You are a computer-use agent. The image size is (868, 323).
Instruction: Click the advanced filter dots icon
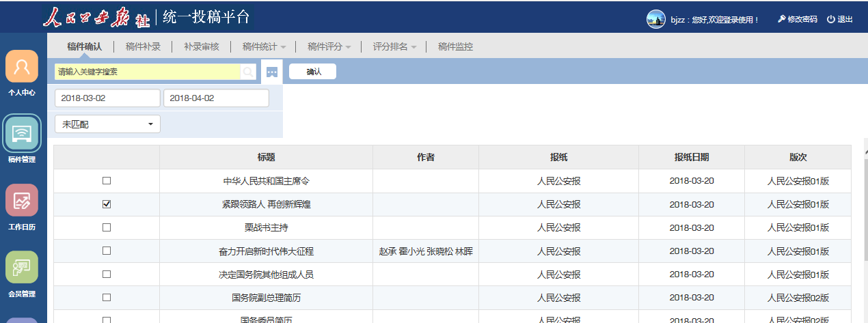click(272, 72)
